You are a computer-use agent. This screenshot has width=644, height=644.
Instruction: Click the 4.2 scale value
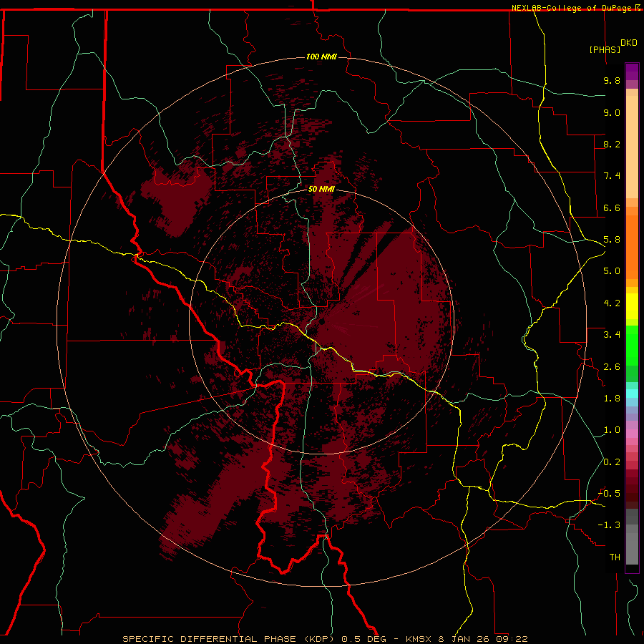612,303
